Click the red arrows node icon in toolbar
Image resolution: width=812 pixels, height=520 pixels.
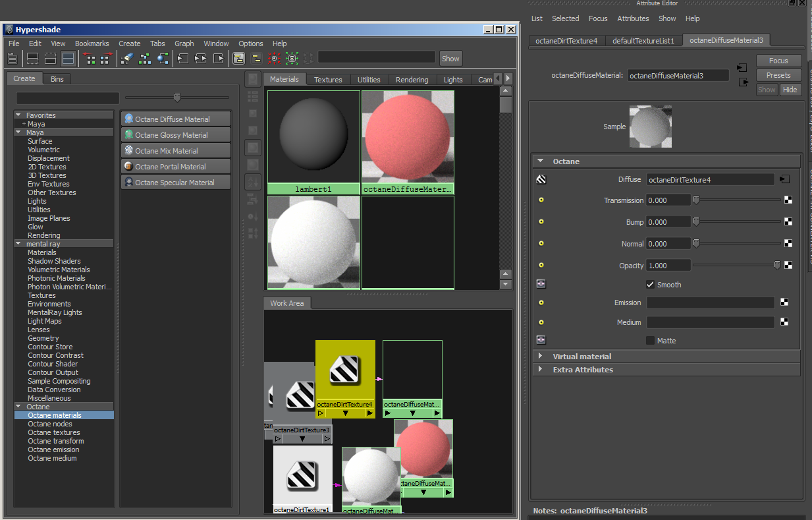[274, 59]
